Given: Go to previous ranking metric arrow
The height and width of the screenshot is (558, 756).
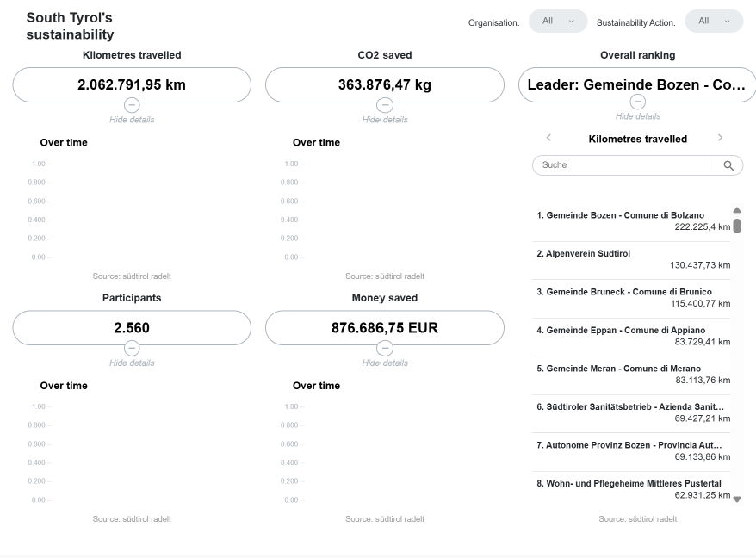Looking at the screenshot, I should click(548, 138).
